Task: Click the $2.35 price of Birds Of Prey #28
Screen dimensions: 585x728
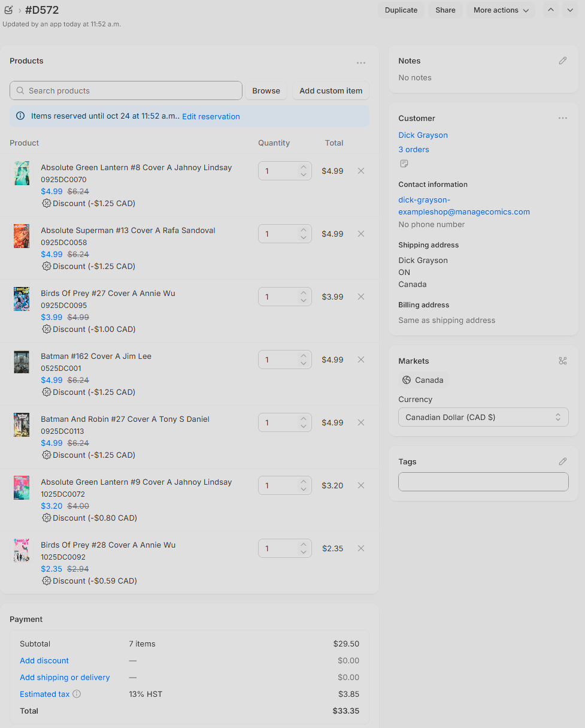Action: click(51, 569)
